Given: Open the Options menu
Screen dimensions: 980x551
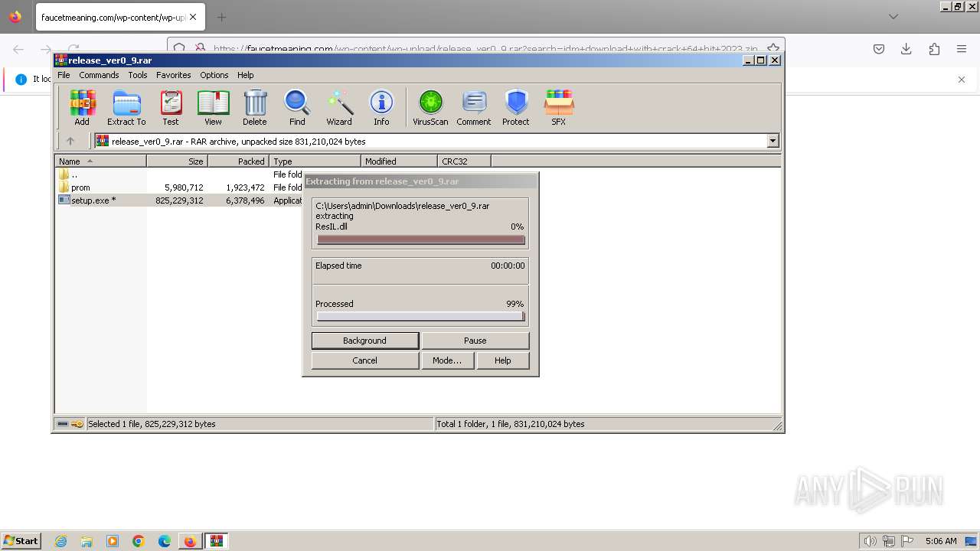Looking at the screenshot, I should 214,75.
